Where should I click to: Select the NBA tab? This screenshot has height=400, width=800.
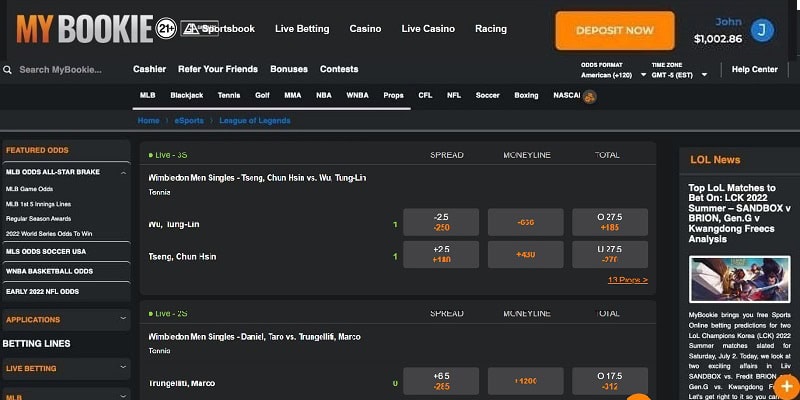323,95
